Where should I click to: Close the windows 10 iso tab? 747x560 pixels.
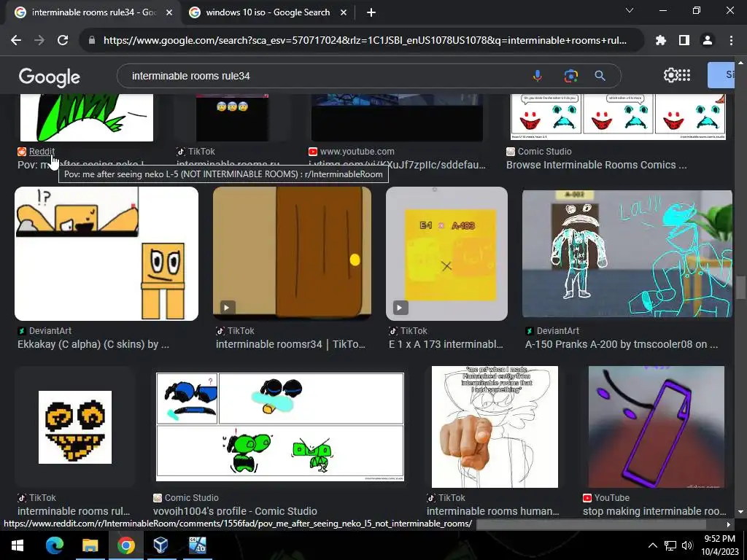344,13
